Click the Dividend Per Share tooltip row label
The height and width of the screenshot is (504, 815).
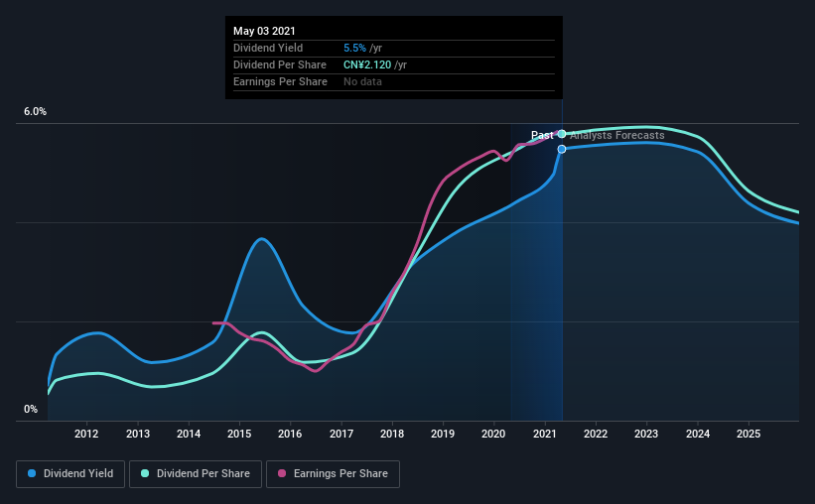[280, 64]
